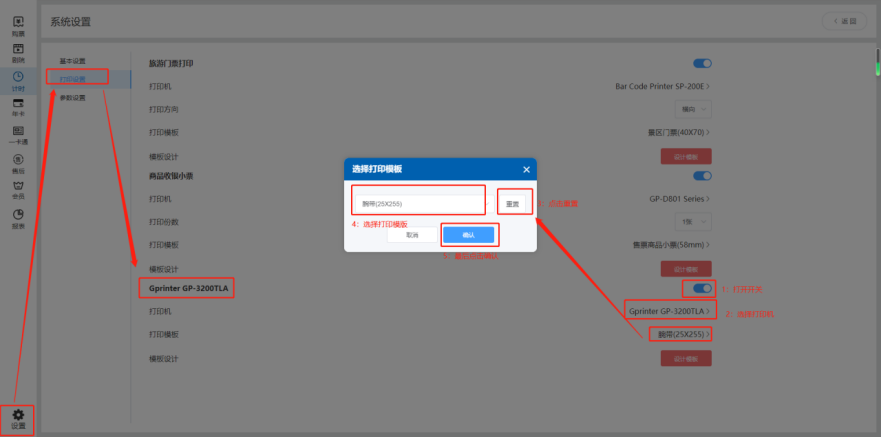Select the 年卡 annual card icon
This screenshot has height=437, width=882.
(x=18, y=107)
